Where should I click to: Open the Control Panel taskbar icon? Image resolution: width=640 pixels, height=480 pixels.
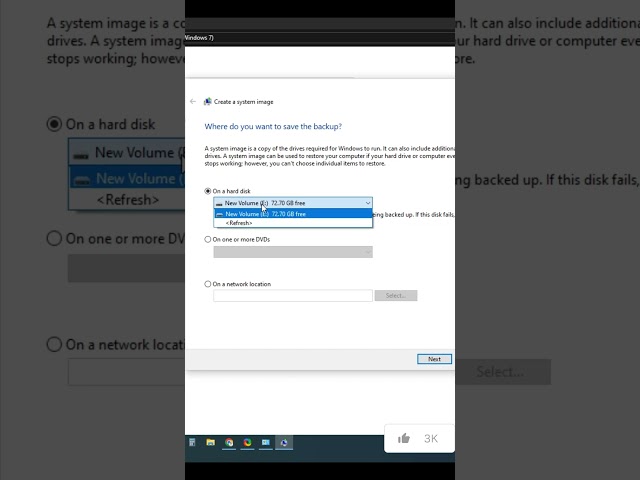click(266, 442)
